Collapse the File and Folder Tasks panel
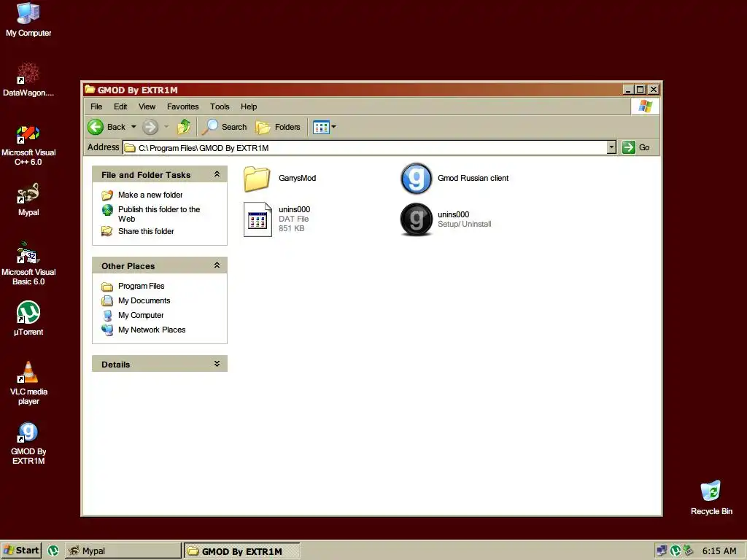The image size is (747, 560). pos(217,174)
